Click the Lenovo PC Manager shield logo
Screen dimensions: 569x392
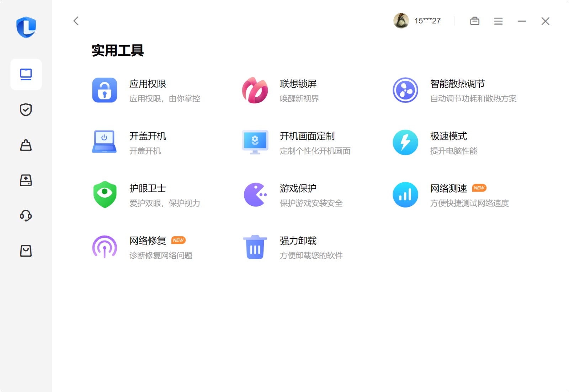click(26, 27)
